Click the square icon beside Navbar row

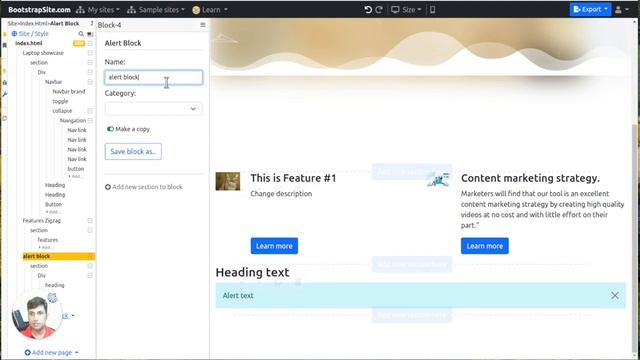click(x=90, y=82)
